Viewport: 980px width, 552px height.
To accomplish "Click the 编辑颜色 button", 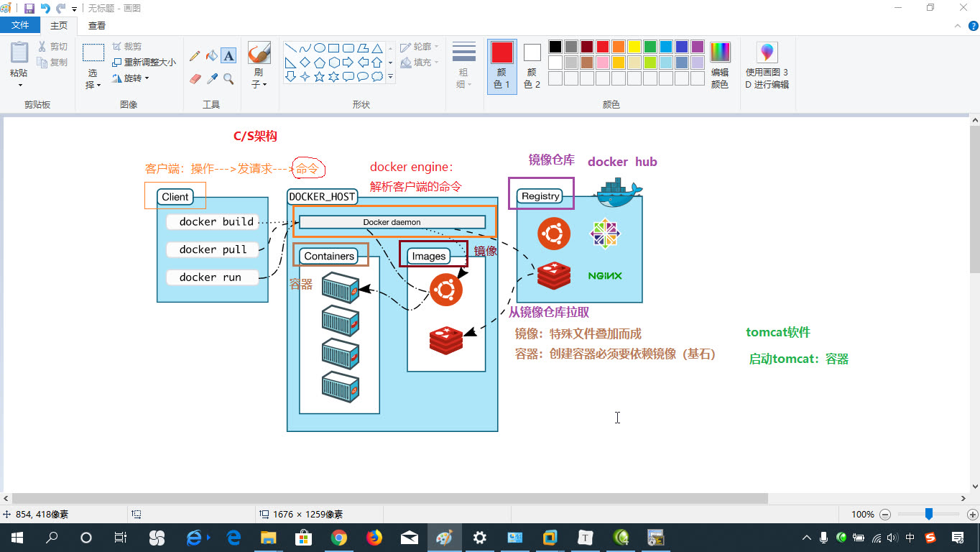I will pyautogui.click(x=720, y=63).
